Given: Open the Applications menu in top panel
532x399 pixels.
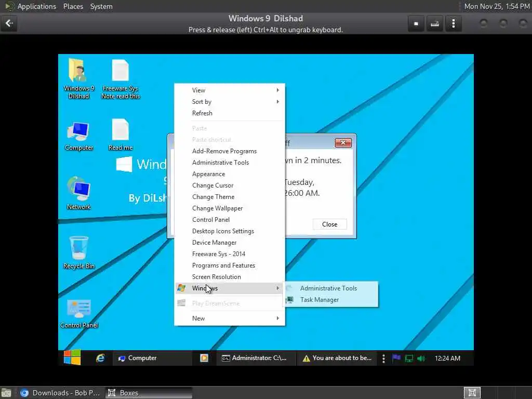Looking at the screenshot, I should [37, 6].
